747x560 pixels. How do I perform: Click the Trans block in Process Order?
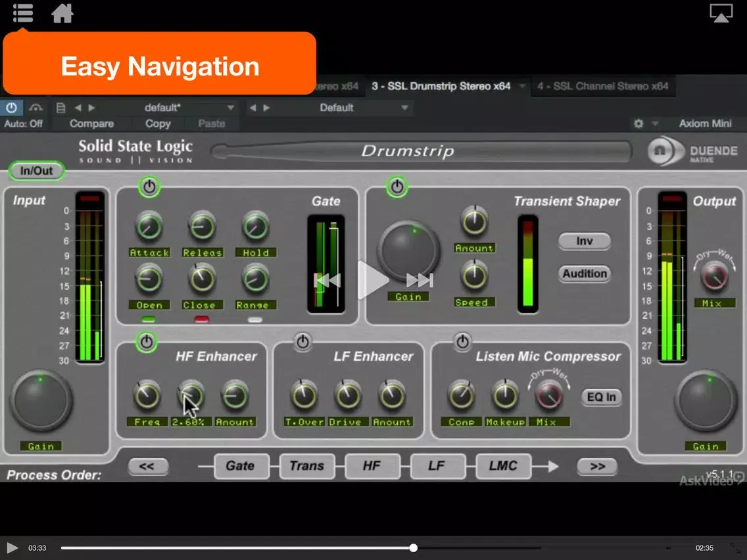306,465
